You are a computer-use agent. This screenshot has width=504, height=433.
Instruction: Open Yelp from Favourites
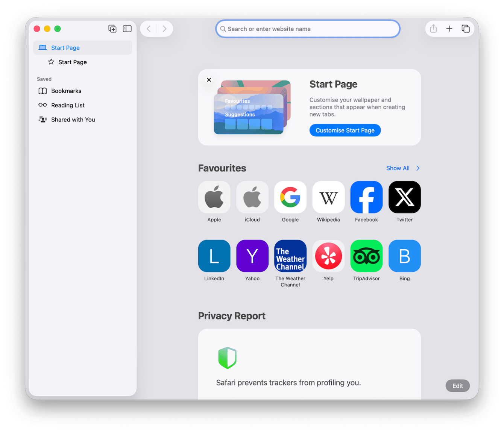328,256
